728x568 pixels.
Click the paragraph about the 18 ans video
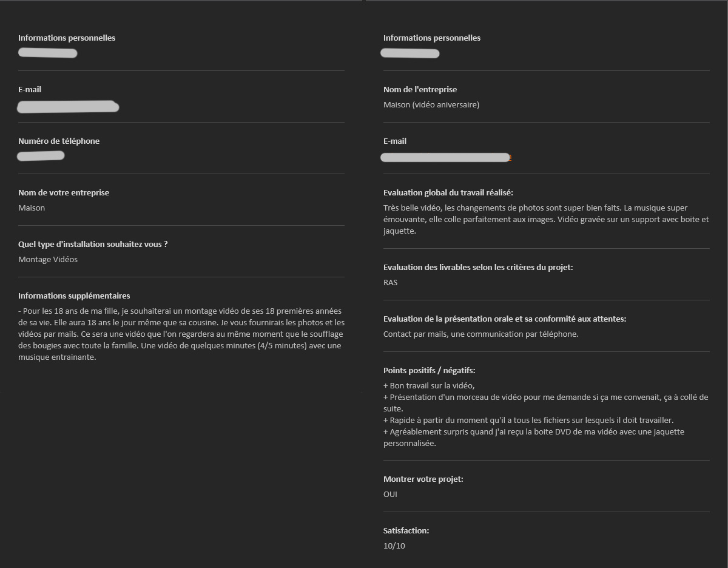pyautogui.click(x=181, y=334)
